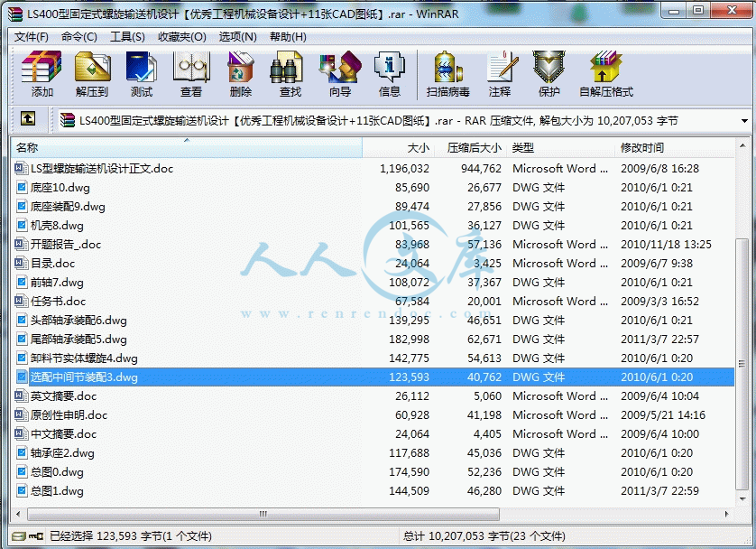Open the 帮助(H) menu

coord(288,37)
